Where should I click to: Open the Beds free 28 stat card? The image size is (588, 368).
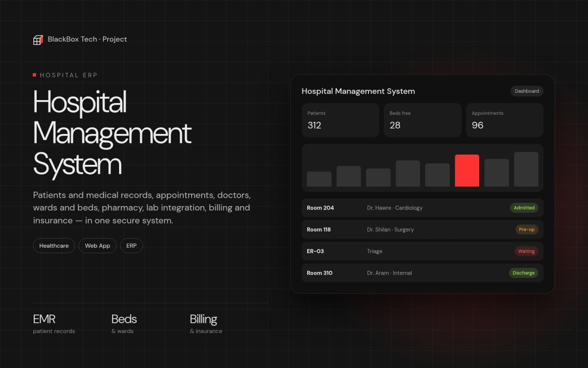(422, 120)
